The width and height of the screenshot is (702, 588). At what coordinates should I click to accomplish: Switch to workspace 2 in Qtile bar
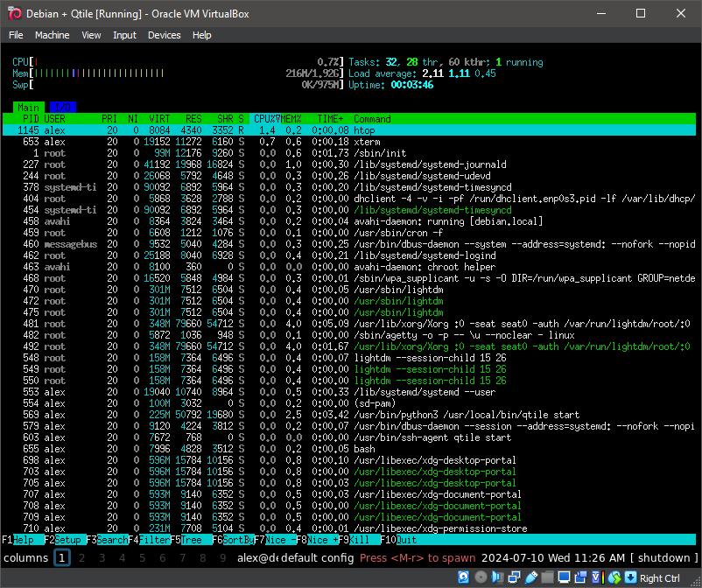[x=81, y=557]
